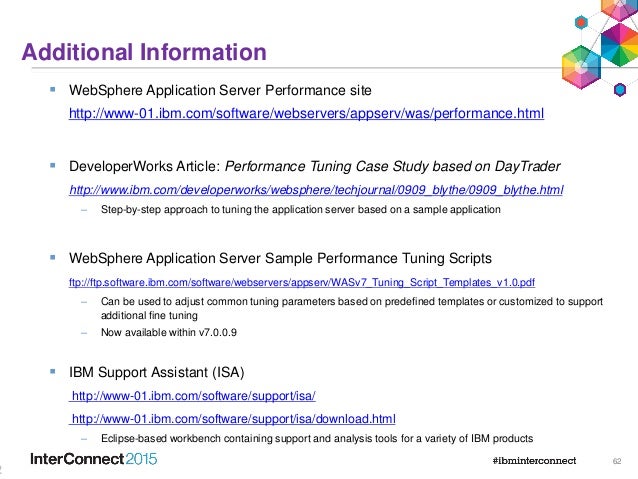638x479 pixels.
Task: Open the developerworks 0909_blythe.html article link
Action: coord(316,190)
